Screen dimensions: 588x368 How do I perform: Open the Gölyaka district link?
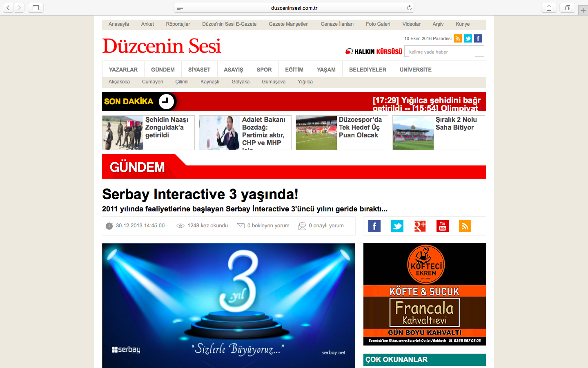click(x=241, y=82)
